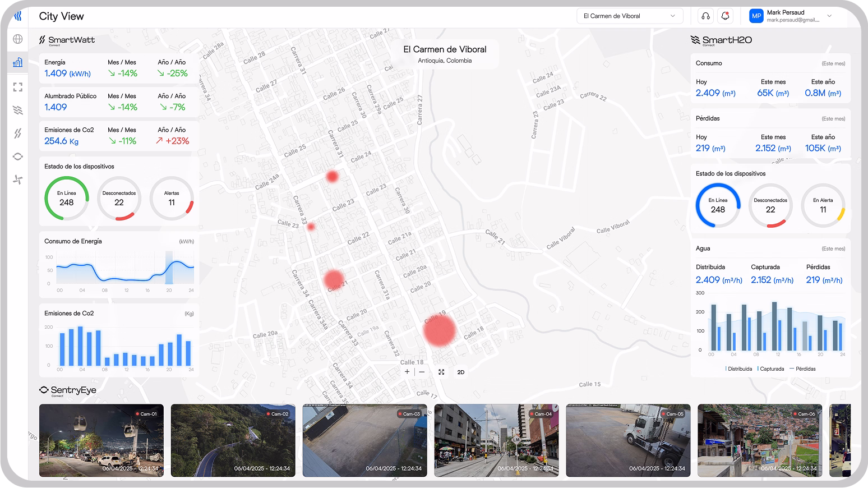Image resolution: width=868 pixels, height=488 pixels.
Task: Click the wind turbine icon in sidebar
Action: pyautogui.click(x=18, y=179)
